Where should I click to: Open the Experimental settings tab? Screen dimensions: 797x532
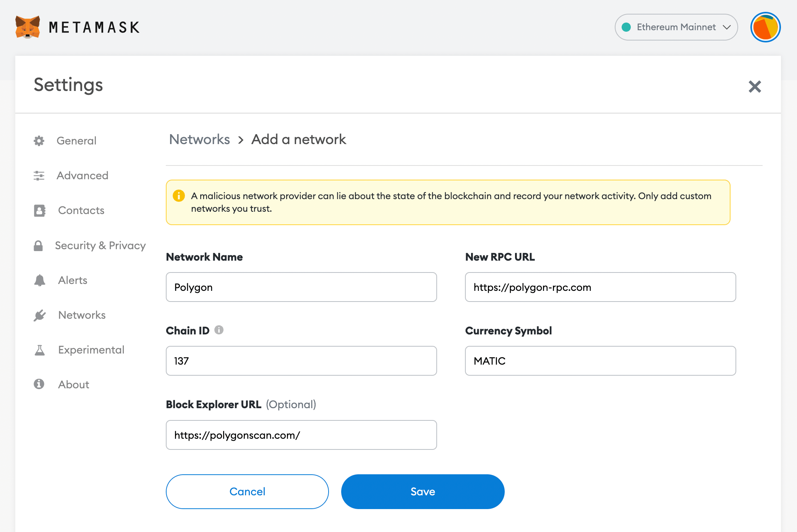pos(91,350)
